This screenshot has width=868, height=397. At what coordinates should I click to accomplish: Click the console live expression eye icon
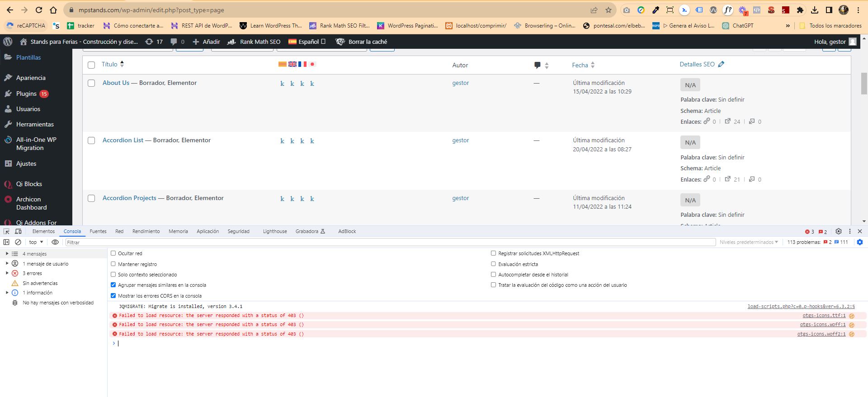55,242
